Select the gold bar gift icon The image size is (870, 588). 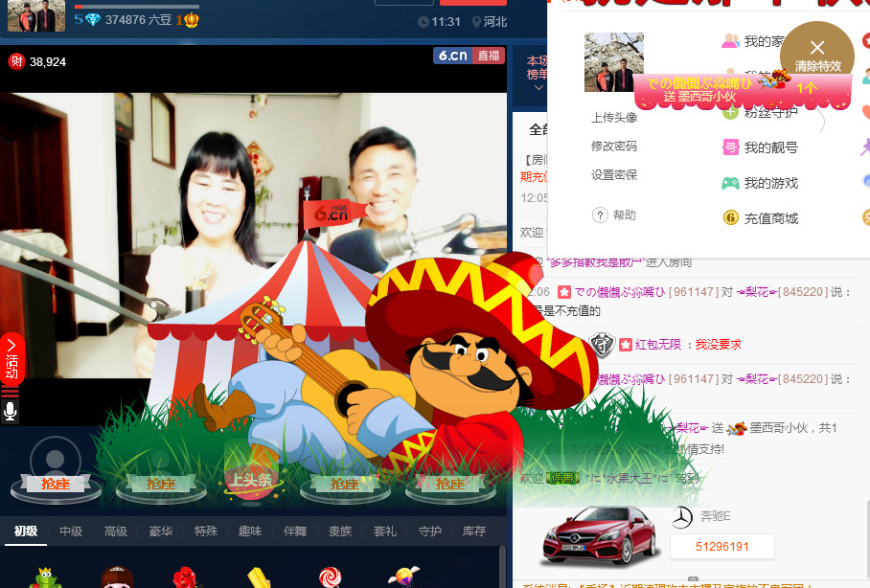(x=259, y=577)
